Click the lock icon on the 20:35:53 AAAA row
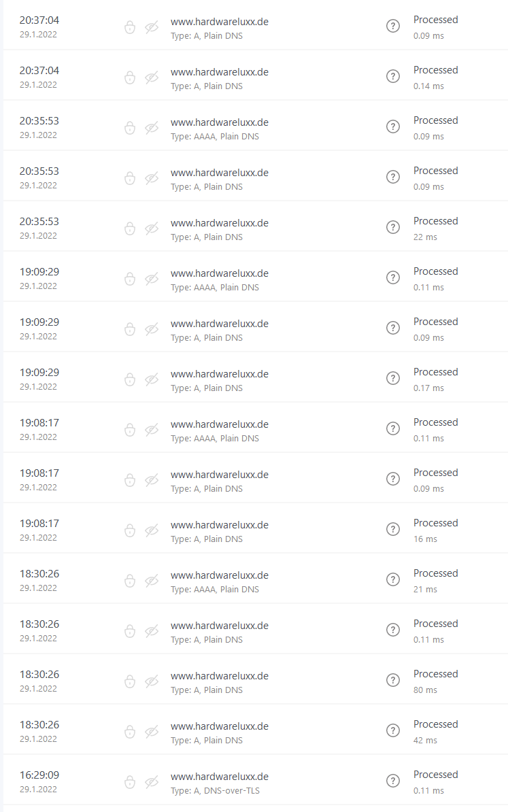This screenshot has width=508, height=812. point(129,128)
